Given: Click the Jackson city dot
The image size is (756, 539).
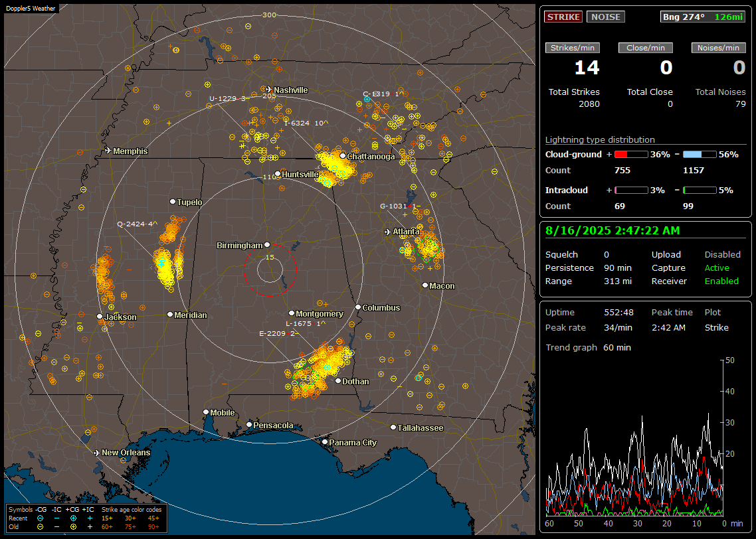Looking at the screenshot, I should (100, 317).
